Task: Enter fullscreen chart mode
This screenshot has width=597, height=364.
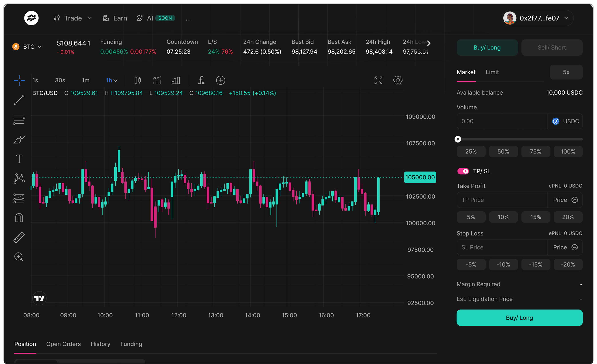Action: (378, 80)
